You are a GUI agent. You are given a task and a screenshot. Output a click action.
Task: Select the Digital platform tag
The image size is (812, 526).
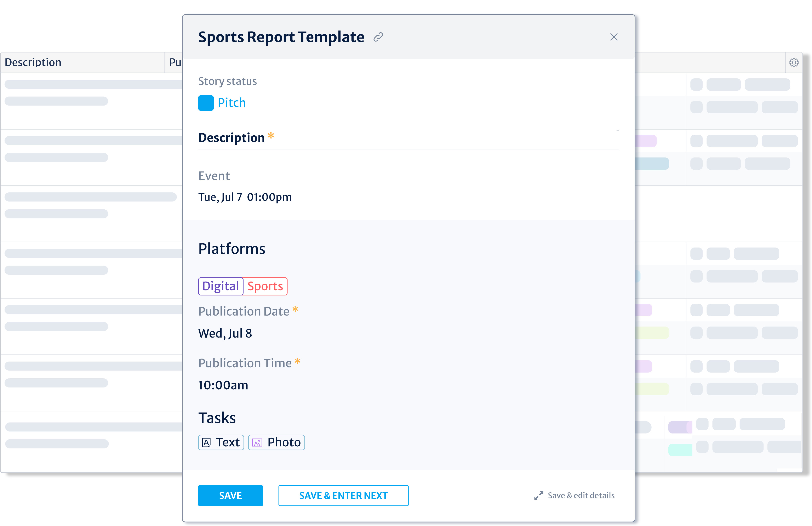[x=220, y=286]
